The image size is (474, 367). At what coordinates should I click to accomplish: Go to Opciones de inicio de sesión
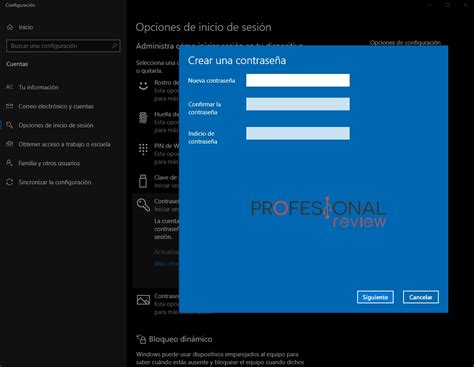coord(56,125)
